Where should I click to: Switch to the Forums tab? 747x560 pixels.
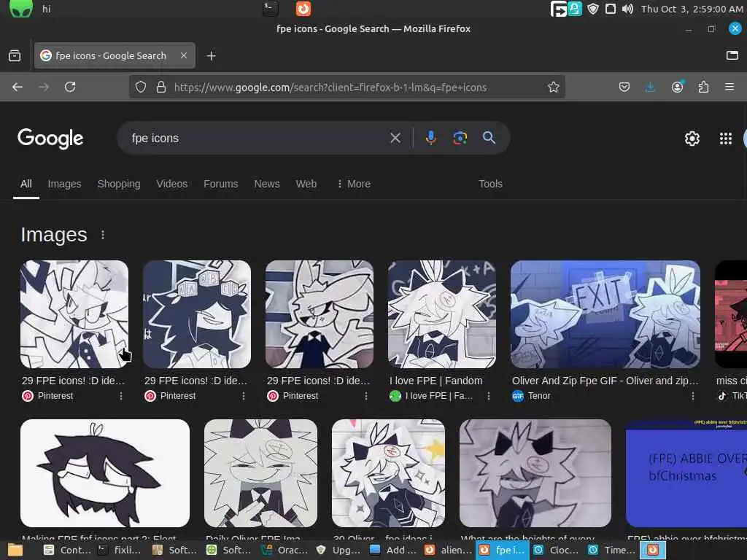tap(220, 184)
